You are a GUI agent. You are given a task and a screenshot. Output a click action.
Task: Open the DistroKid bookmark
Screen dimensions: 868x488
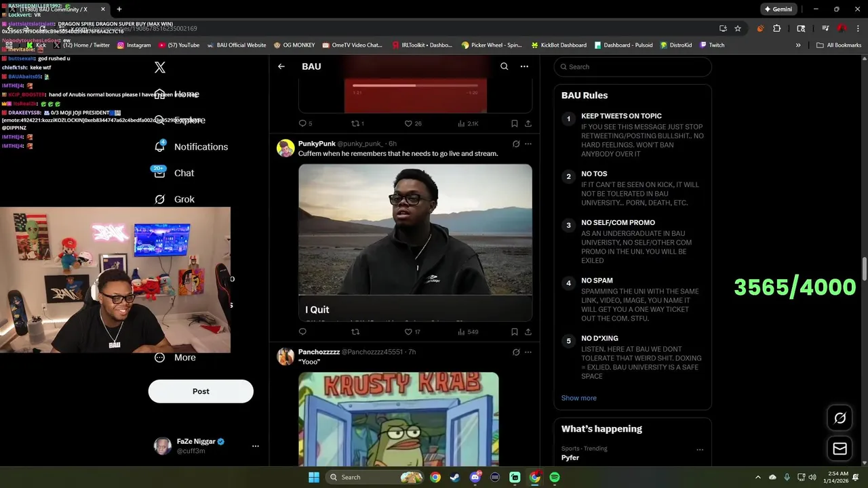coord(676,45)
